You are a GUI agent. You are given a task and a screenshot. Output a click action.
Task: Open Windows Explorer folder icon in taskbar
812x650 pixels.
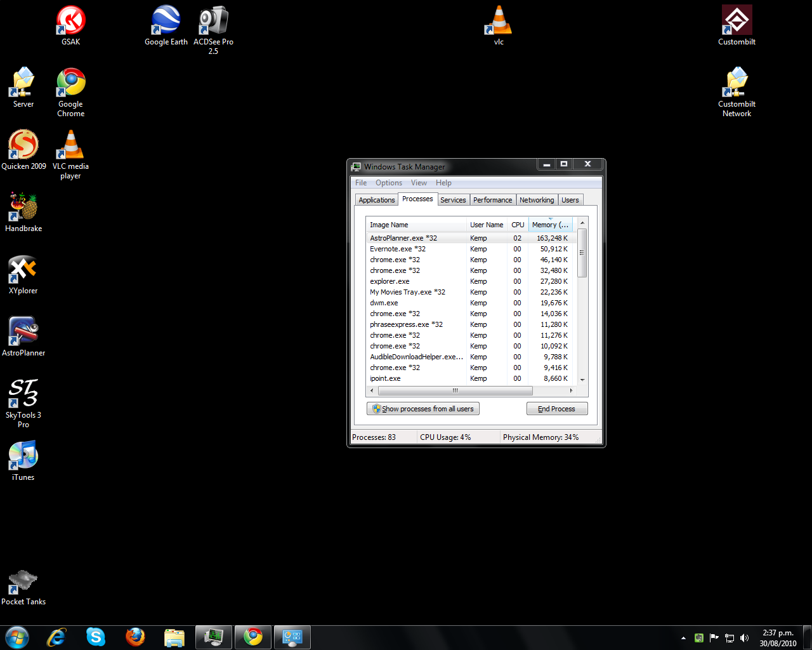pyautogui.click(x=174, y=637)
